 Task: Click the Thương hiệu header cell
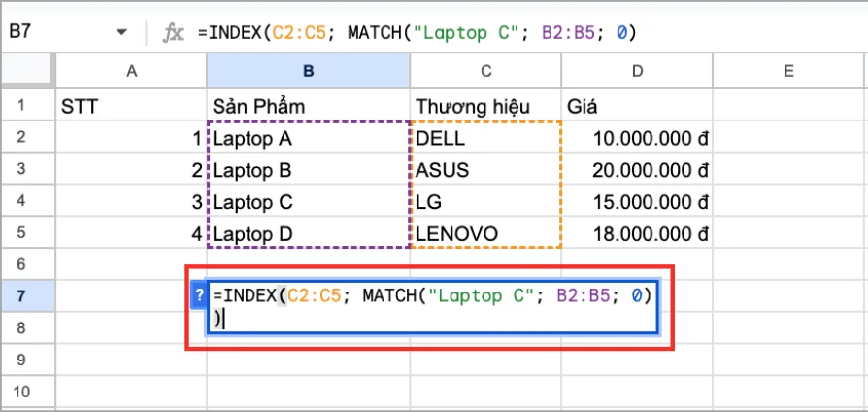click(485, 105)
